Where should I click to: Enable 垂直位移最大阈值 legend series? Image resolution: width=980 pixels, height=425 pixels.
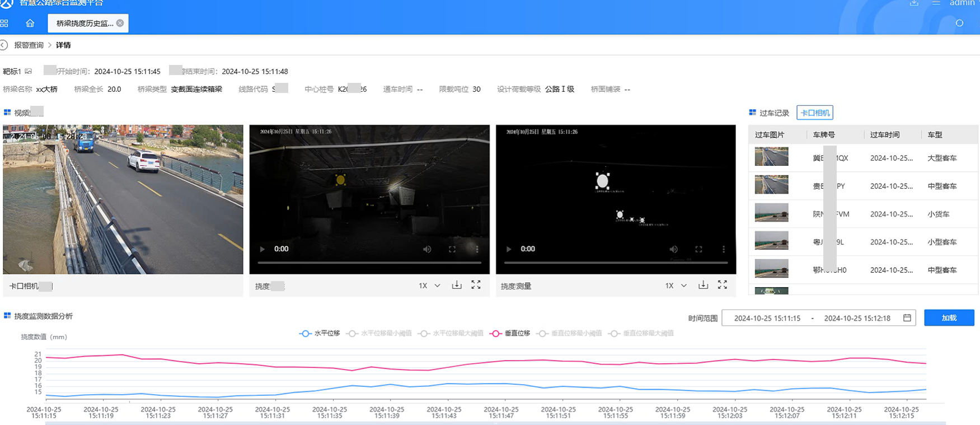click(641, 334)
